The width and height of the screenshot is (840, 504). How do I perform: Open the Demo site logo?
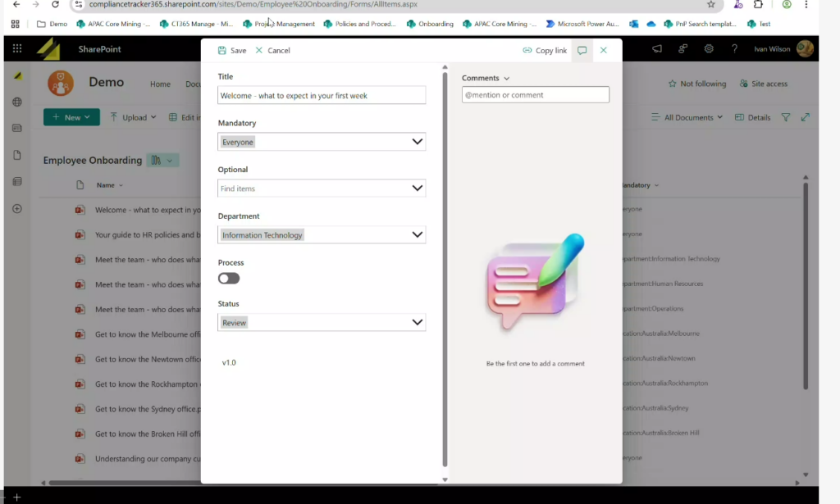(x=61, y=83)
